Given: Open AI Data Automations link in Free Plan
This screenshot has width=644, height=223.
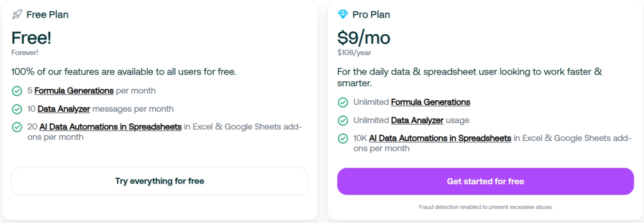Looking at the screenshot, I should click(109, 127).
